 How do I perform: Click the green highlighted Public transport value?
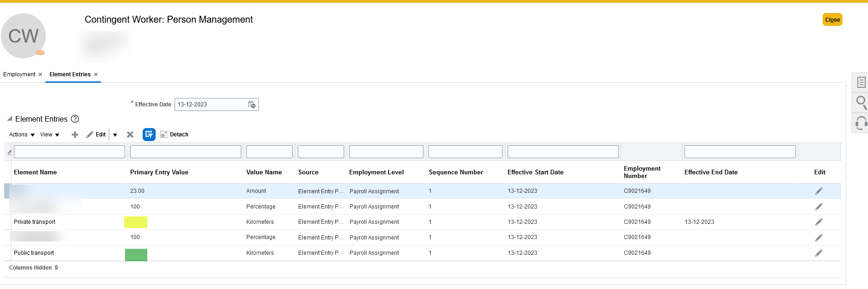136,255
